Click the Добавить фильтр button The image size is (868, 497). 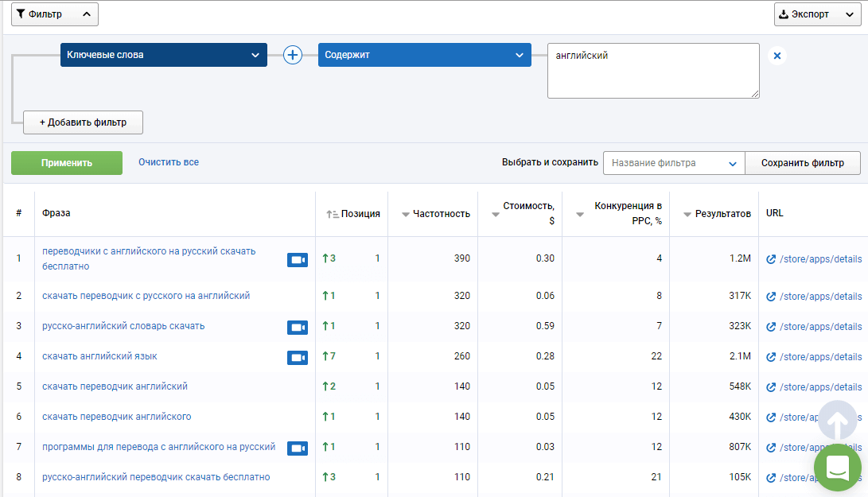[83, 122]
